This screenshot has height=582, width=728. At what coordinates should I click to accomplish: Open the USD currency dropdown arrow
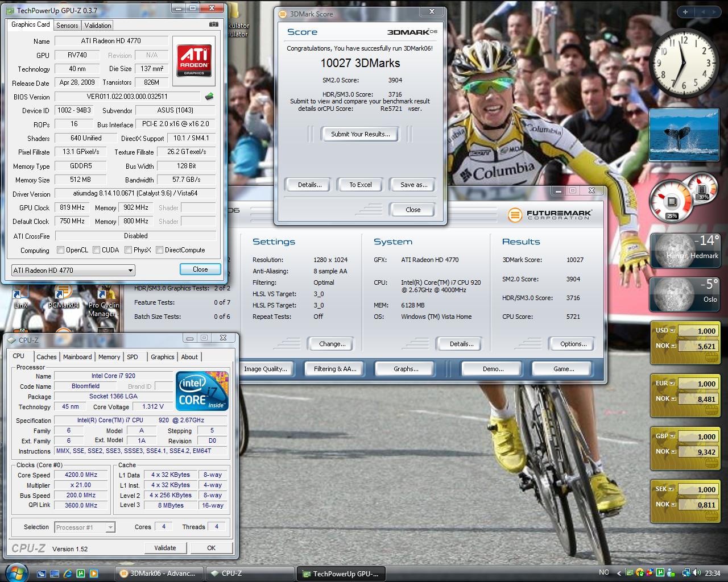(672, 330)
